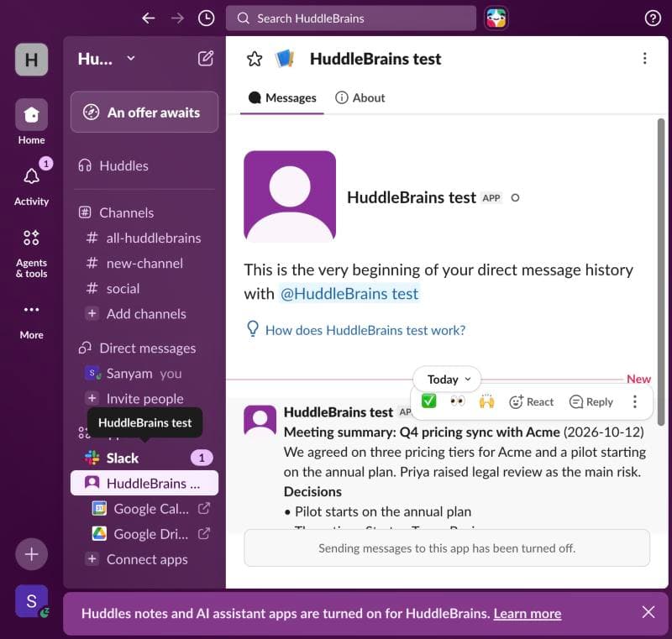The width and height of the screenshot is (672, 639).
Task: Open the all-huddlebrains channel
Action: point(144,238)
